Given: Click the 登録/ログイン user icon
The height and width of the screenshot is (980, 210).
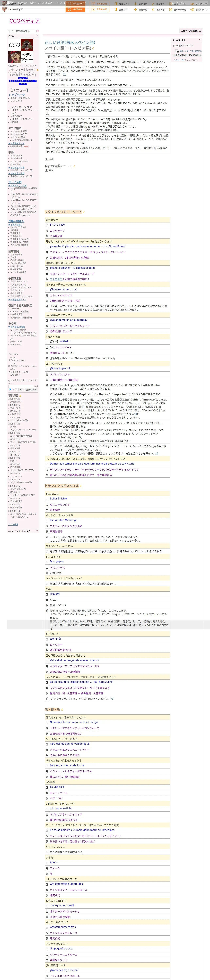Looking at the screenshot, I should click(192, 9).
